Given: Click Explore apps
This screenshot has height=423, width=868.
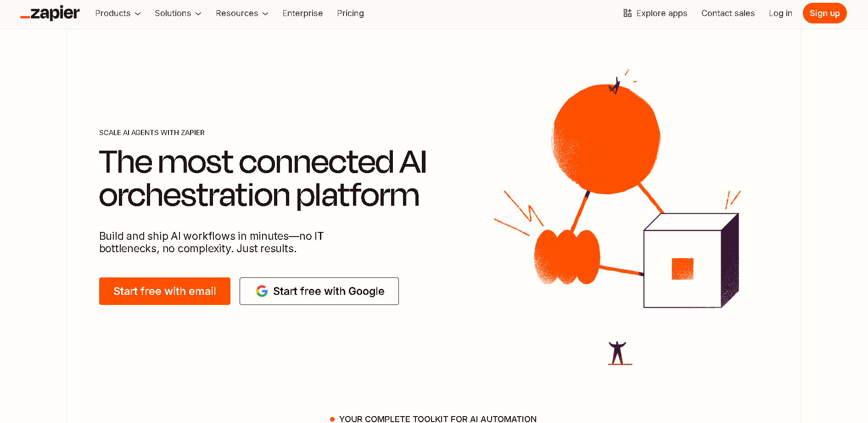Looking at the screenshot, I should coord(661,13).
